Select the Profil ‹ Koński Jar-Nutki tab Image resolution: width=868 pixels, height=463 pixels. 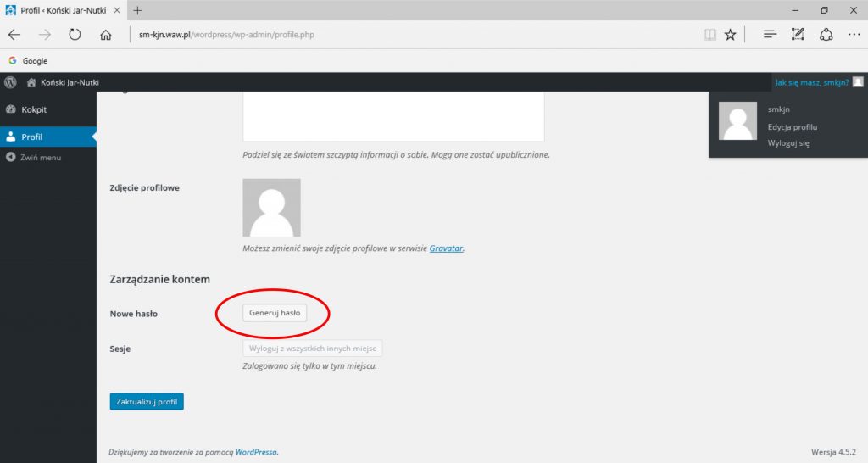click(x=63, y=10)
